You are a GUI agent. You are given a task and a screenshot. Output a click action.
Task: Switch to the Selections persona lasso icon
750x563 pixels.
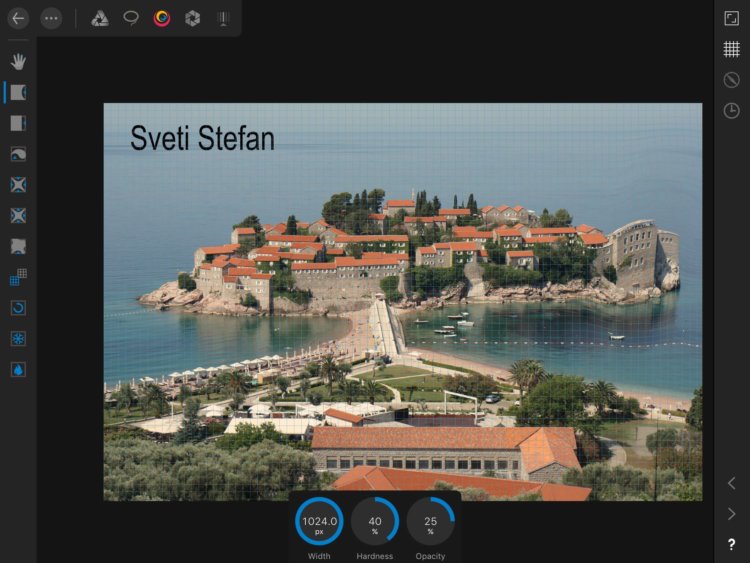pos(131,19)
